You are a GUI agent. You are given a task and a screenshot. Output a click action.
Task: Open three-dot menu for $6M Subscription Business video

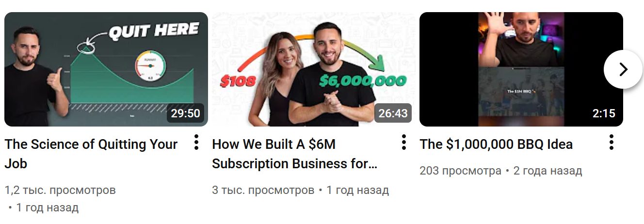pyautogui.click(x=403, y=142)
